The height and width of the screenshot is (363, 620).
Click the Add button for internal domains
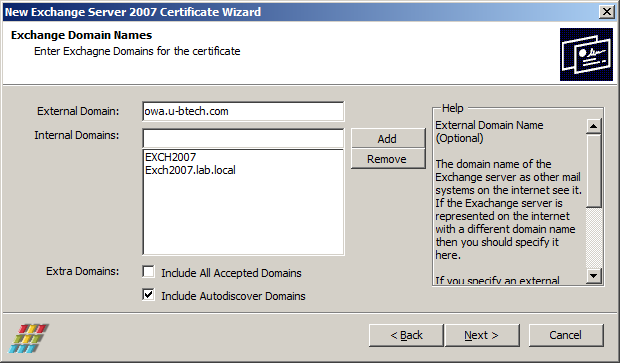click(388, 139)
